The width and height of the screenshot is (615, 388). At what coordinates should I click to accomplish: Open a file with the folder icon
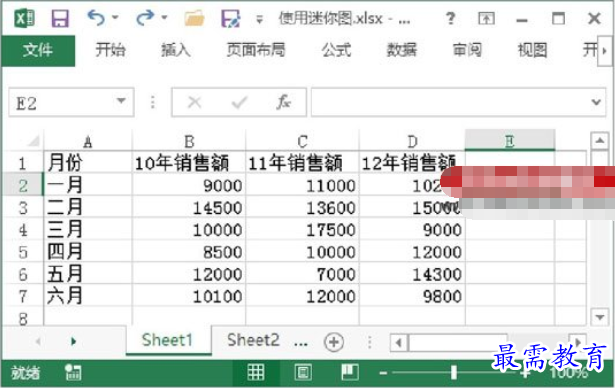(x=195, y=18)
